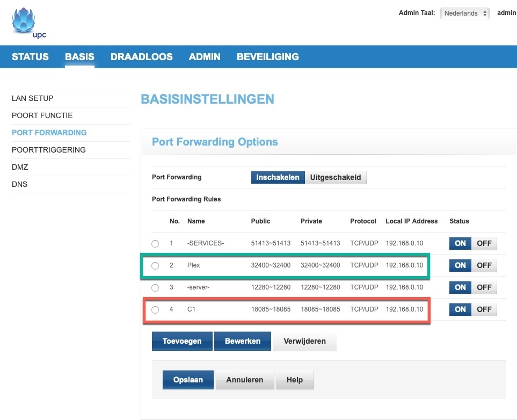Go to the DRAADLOOS tab
Viewport: 517px width, 420px height.
coord(141,57)
